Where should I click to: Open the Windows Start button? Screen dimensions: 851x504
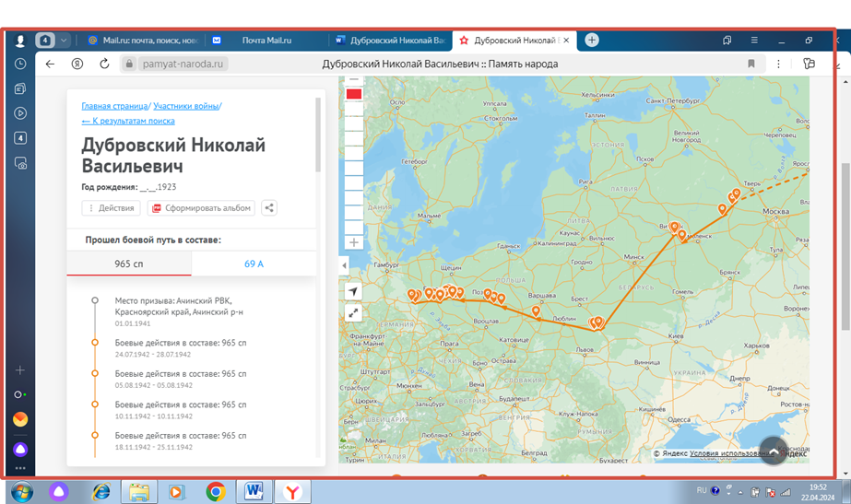22,492
